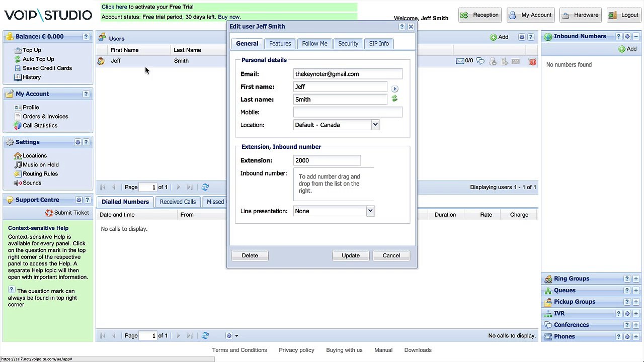The height and width of the screenshot is (362, 644).
Task: Open the Location dropdown
Action: [375, 125]
